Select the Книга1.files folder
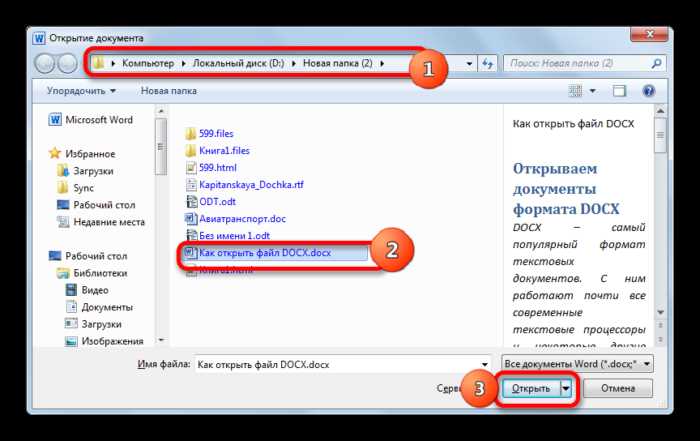 click(x=217, y=150)
